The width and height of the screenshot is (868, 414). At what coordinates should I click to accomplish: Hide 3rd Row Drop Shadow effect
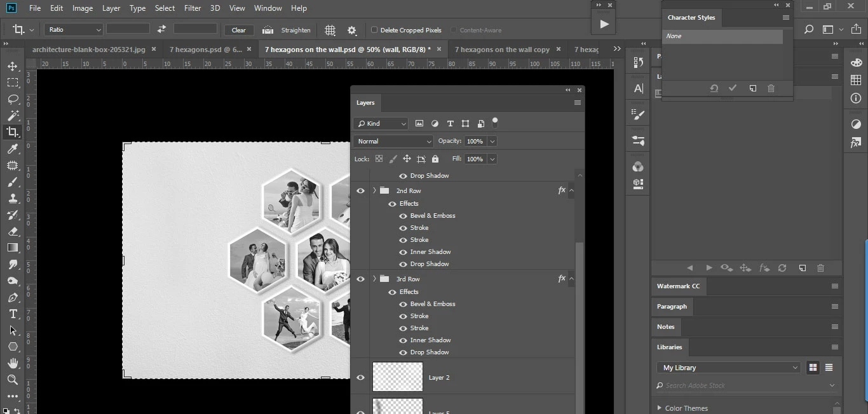tap(403, 352)
